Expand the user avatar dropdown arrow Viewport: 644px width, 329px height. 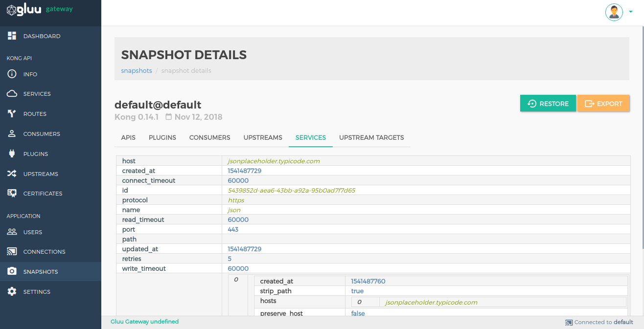[x=631, y=13]
